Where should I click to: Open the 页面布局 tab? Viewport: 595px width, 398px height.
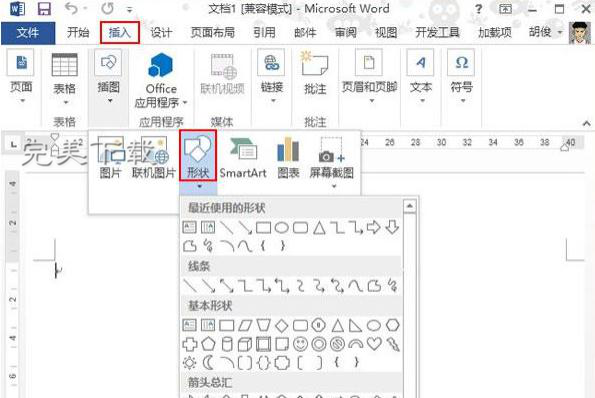pos(212,33)
